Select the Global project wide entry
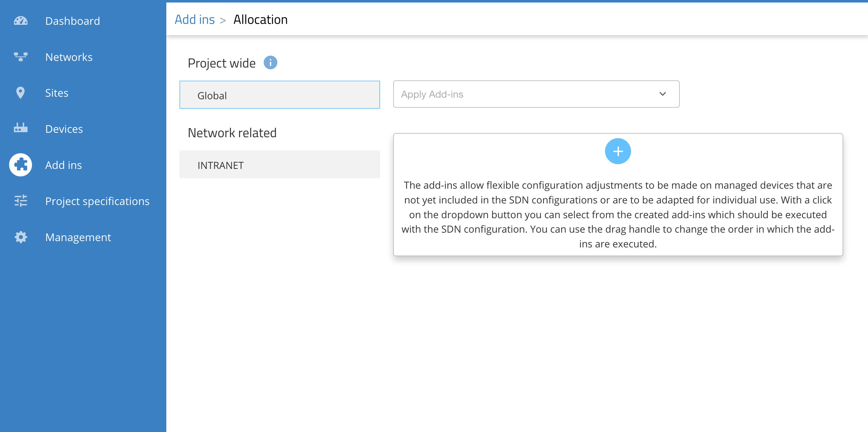Viewport: 868px width, 432px height. (x=279, y=95)
